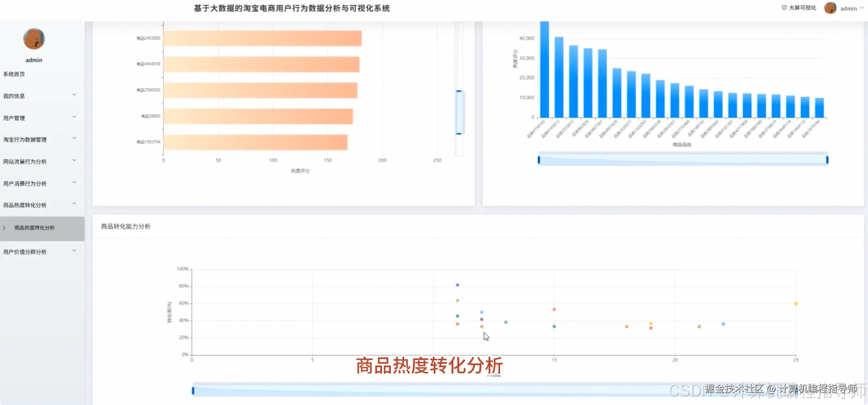Click the admin avatar in top-right corner
Viewport: 868px width, 405px height.
coord(830,8)
